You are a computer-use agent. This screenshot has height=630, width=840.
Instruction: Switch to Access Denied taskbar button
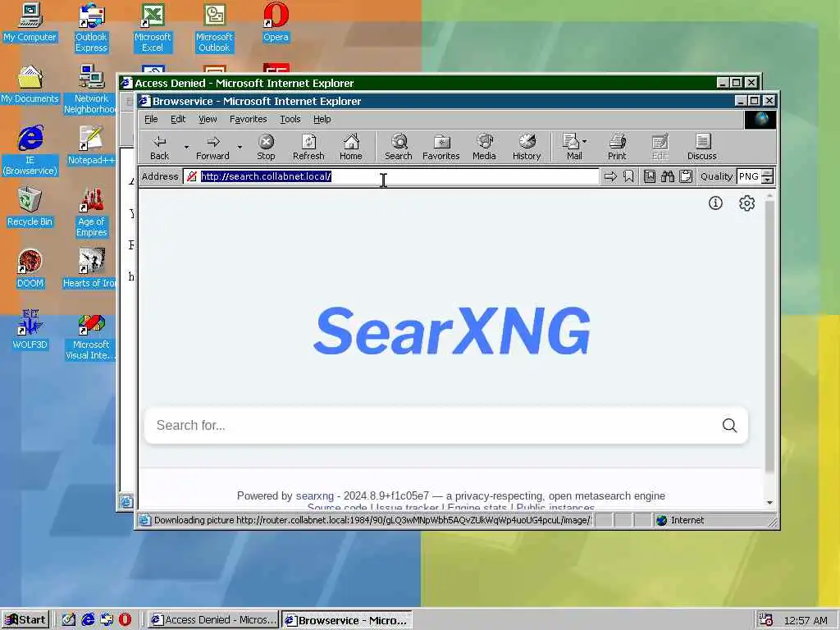(212, 620)
